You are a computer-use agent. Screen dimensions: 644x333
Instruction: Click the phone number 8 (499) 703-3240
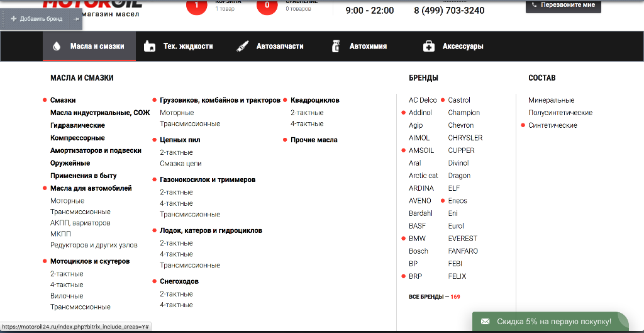(449, 10)
